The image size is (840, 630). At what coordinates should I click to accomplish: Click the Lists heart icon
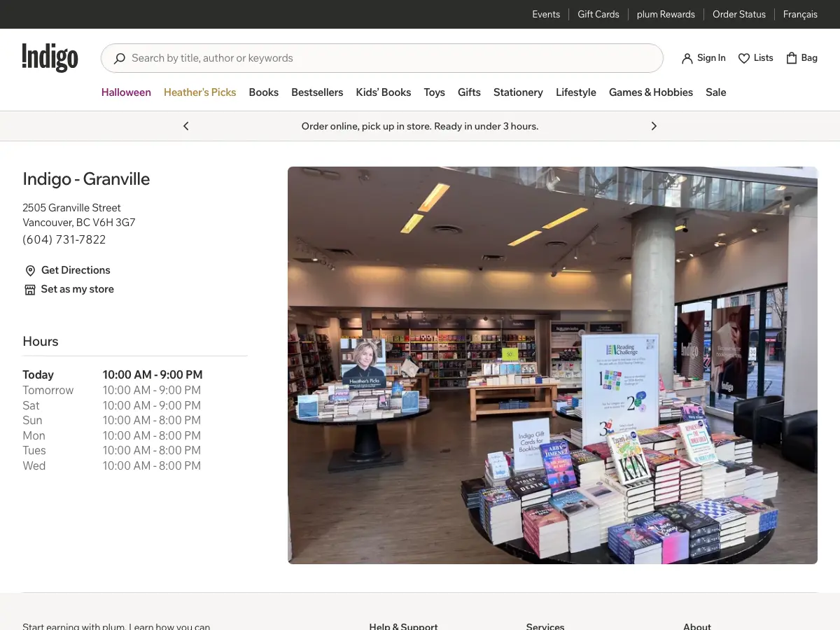(744, 58)
